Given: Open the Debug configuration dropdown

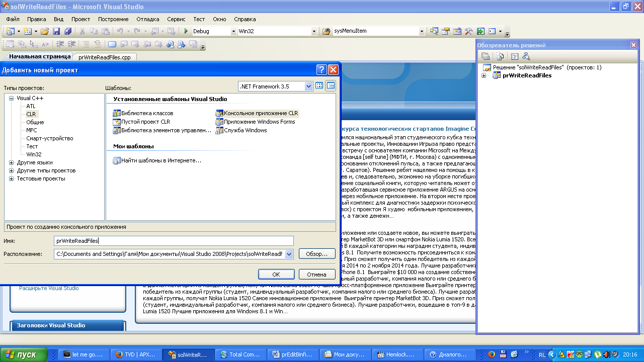Looking at the screenshot, I should pyautogui.click(x=233, y=31).
